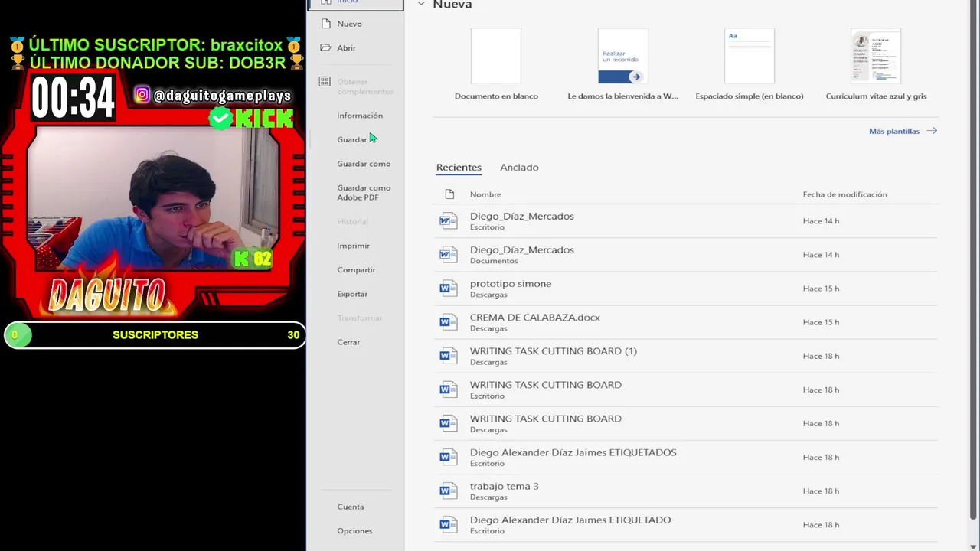Sort by Fecha de modificación header
The height and width of the screenshot is (551, 980).
coord(844,194)
